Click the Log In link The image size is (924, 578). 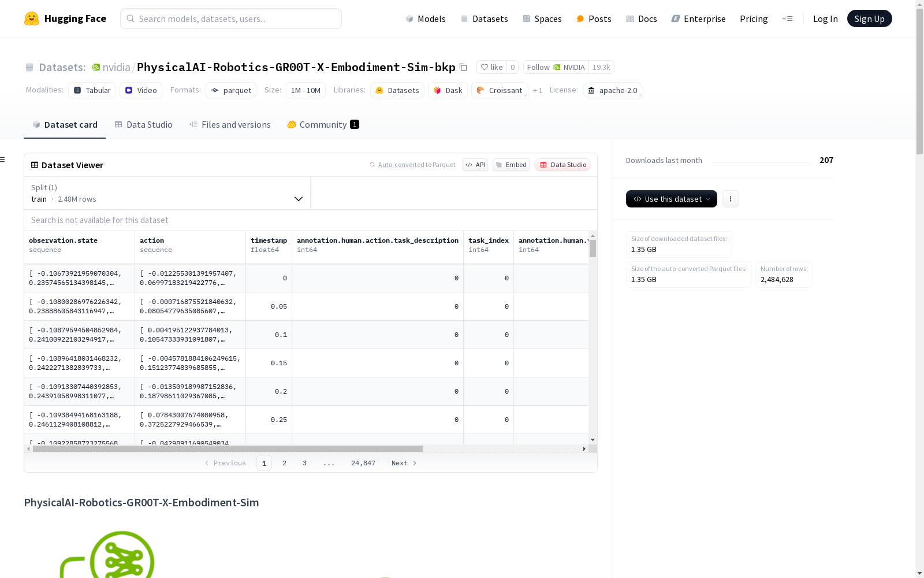(825, 18)
